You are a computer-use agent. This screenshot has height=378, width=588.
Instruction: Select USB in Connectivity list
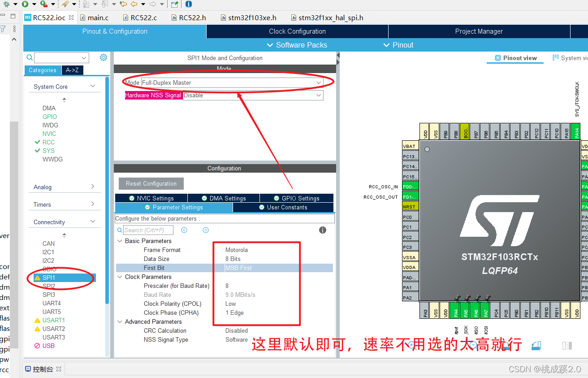(x=48, y=346)
